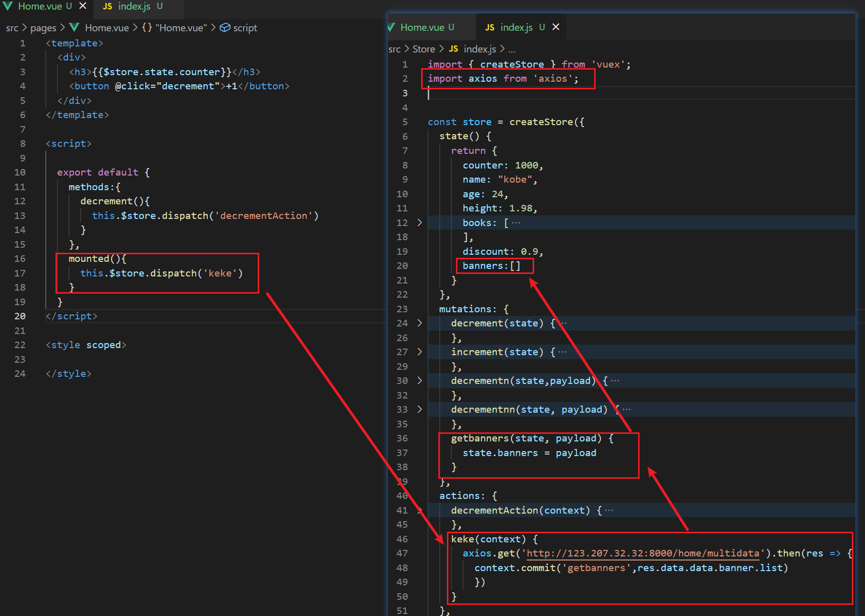Screen dimensions: 865x616
Task: Click the script symbol icon in breadcrumb
Action: [x=225, y=27]
